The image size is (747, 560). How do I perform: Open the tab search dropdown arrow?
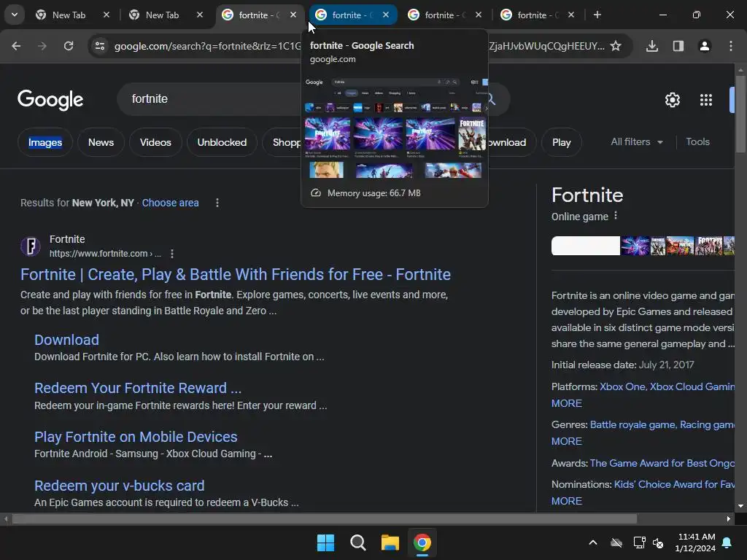click(x=15, y=15)
